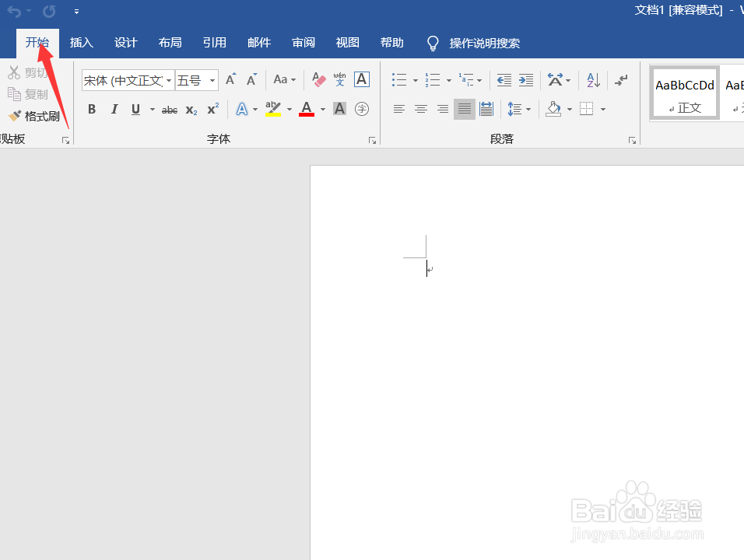Toggle Character Shading icon
The width and height of the screenshot is (744, 560).
click(340, 109)
